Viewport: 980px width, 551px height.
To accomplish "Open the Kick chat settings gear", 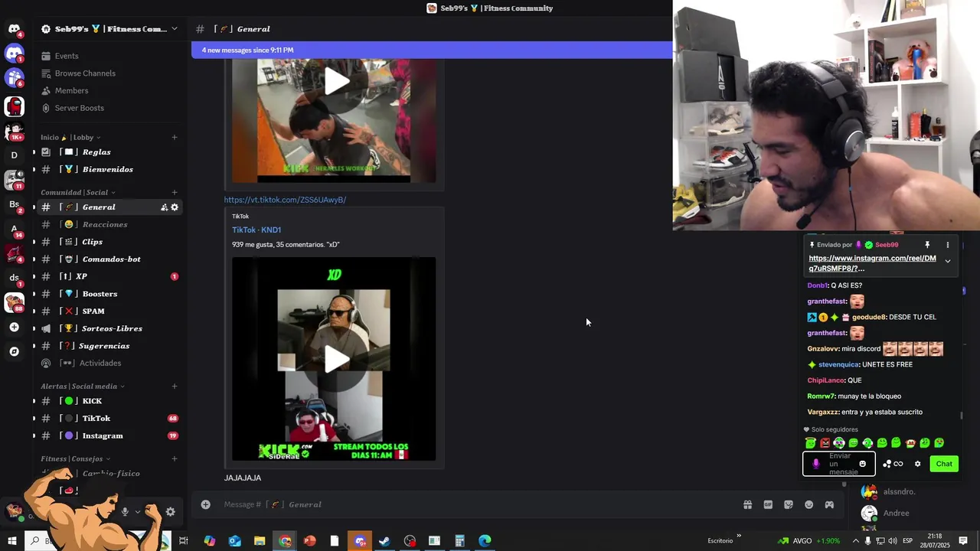I will tap(917, 464).
